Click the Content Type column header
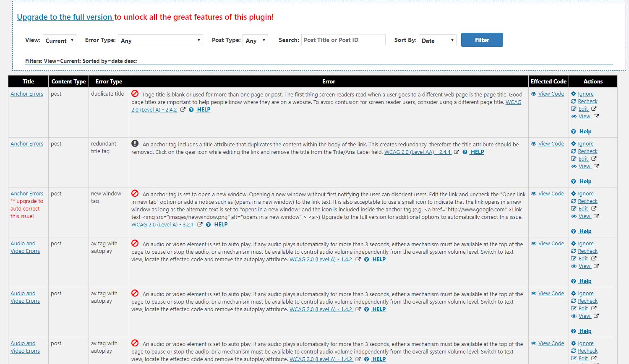The width and height of the screenshot is (629, 364). pos(68,81)
